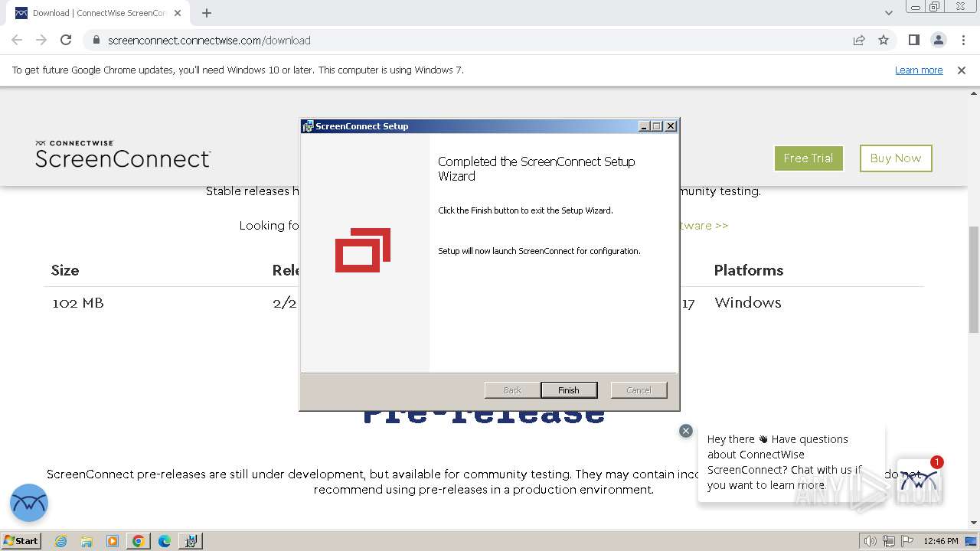Click the volume speaker tray icon
Viewport: 980px width, 551px height.
pos(870,541)
